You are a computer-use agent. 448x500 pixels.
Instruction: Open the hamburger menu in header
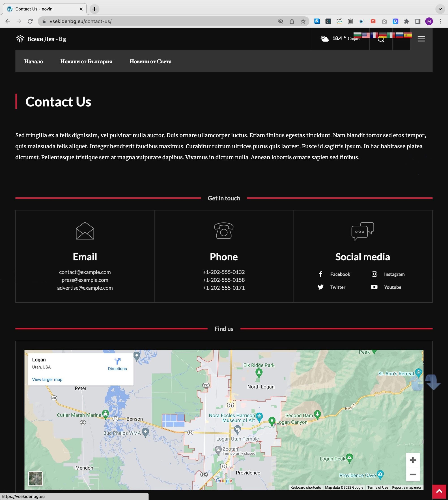(x=421, y=39)
